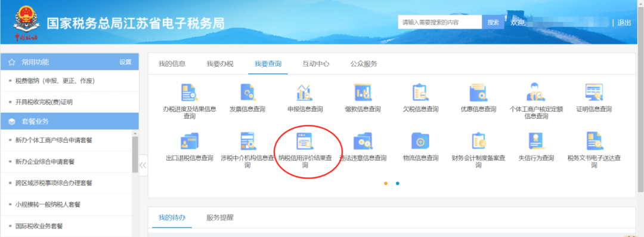Click the star icon beside 常用功能
This screenshot has height=237, width=644.
12,62
